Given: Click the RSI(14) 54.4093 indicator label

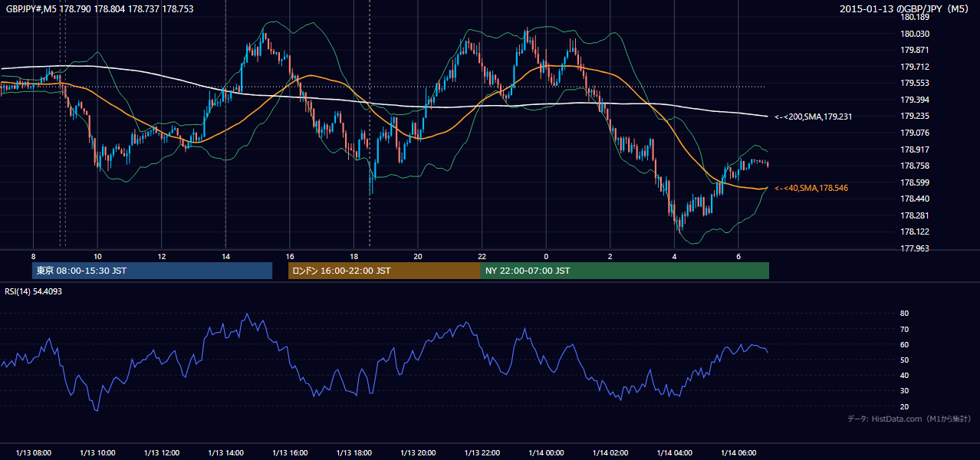Looking at the screenshot, I should [x=34, y=291].
